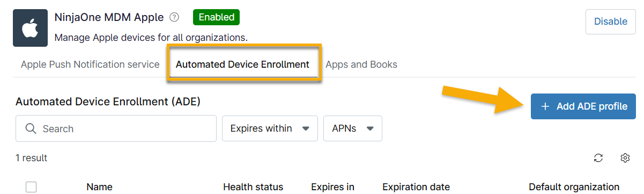The width and height of the screenshot is (644, 194).
Task: Toggle the select-all checkbox
Action: [31, 187]
